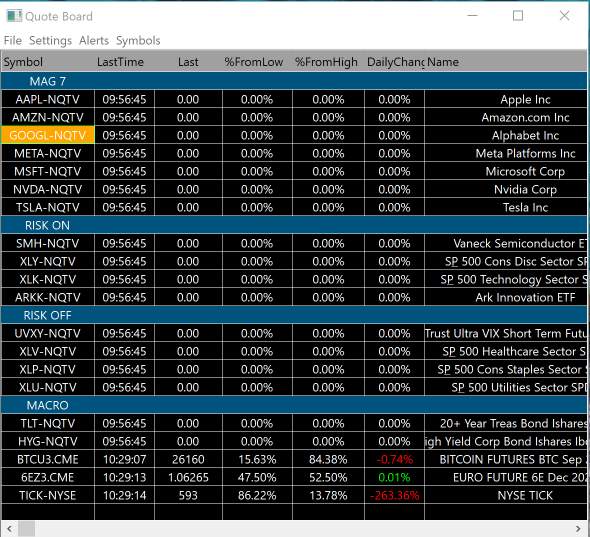This screenshot has height=537, width=590.
Task: Click the %FromLow column header
Action: (x=257, y=62)
